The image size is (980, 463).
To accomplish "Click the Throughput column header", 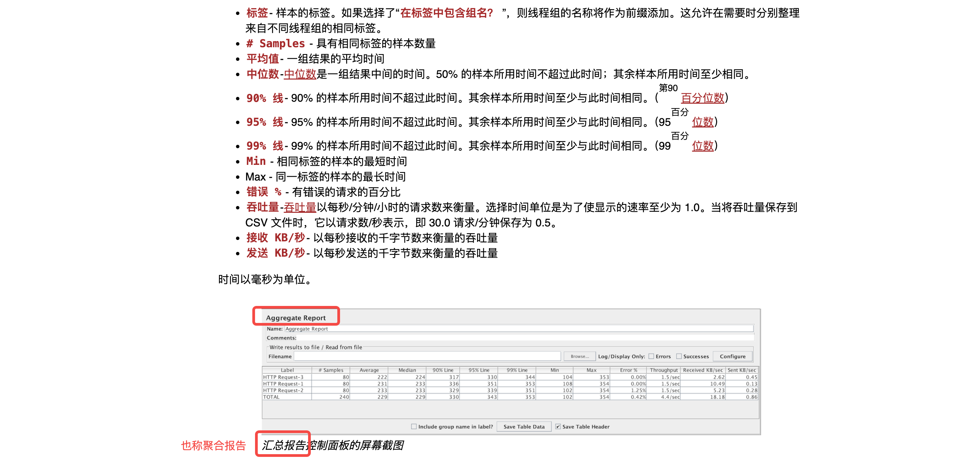I will coord(663,370).
